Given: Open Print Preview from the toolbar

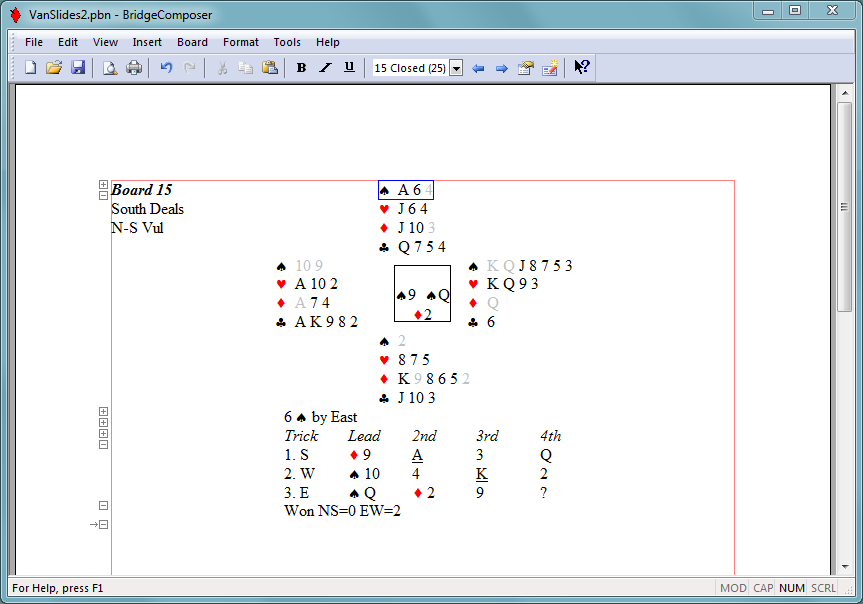Looking at the screenshot, I should pos(110,68).
